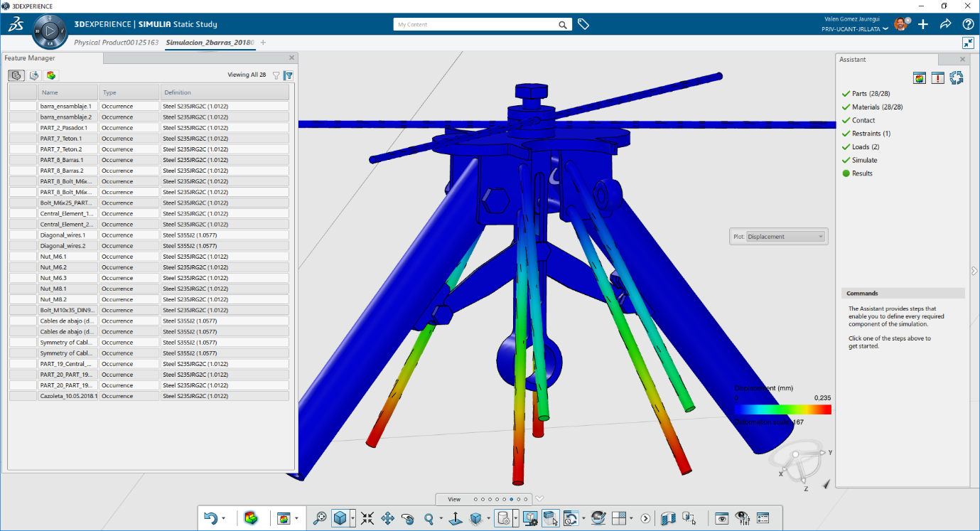Screen dimensions: 980x531
Task: Click the grid quad-view icon
Action: [x=618, y=519]
